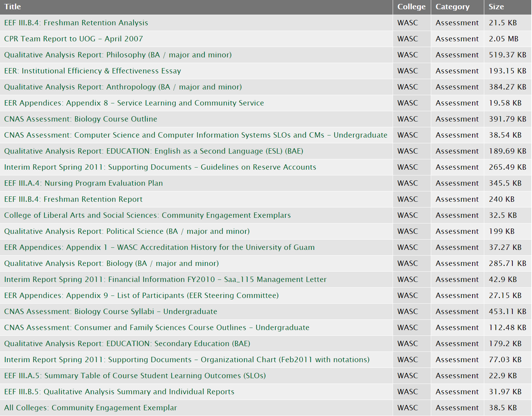
Task: Open Qualitative Analysis Report: Biology link
Action: click(x=112, y=263)
